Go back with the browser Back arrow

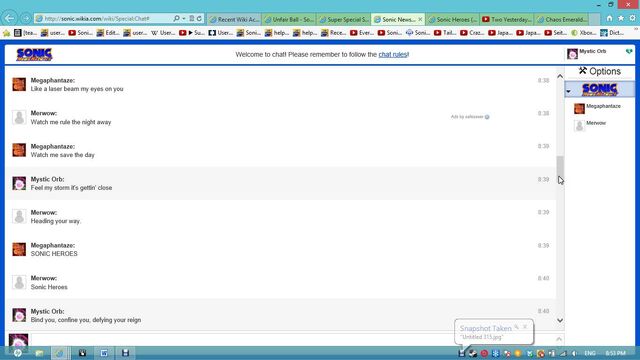click(x=9, y=18)
